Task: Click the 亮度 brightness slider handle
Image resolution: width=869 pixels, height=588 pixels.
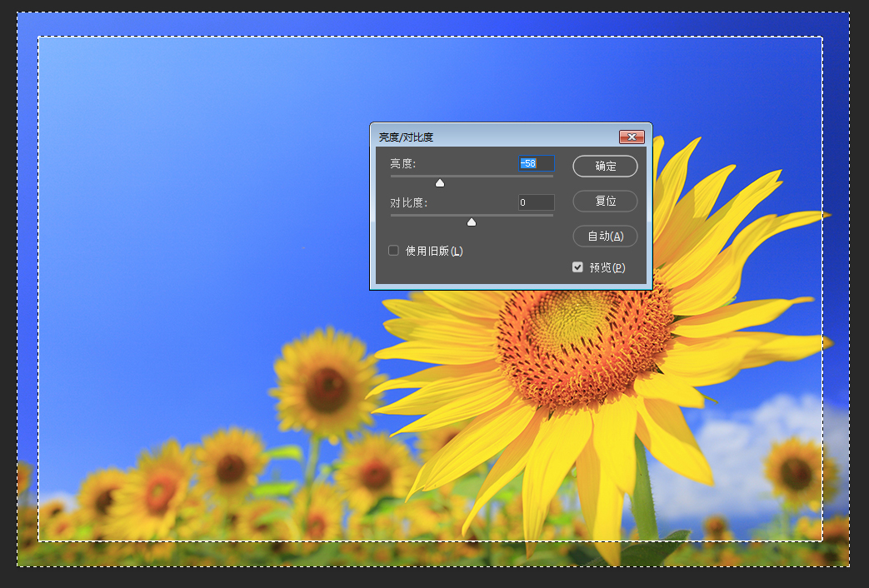Action: 439,183
